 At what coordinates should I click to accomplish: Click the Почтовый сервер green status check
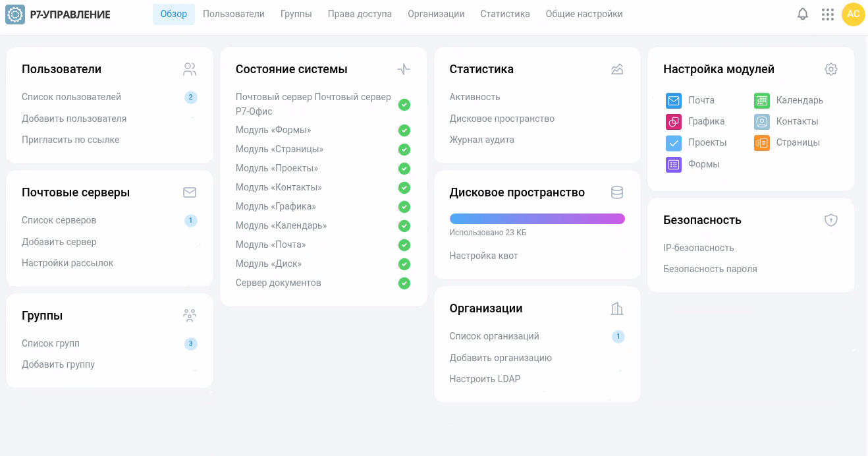[404, 104]
